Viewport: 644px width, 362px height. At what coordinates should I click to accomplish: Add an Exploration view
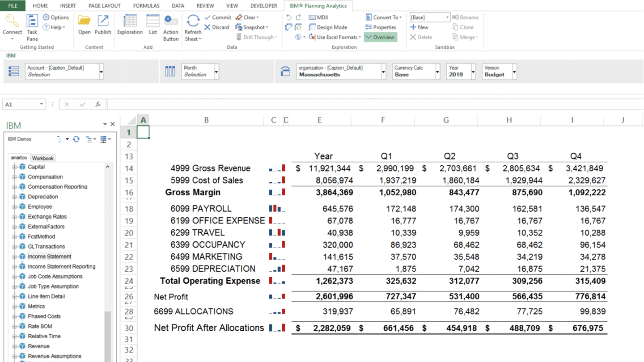point(130,25)
